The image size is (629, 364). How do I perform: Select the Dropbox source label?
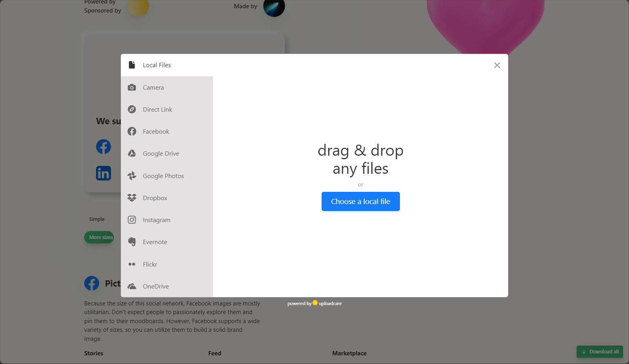pyautogui.click(x=155, y=198)
